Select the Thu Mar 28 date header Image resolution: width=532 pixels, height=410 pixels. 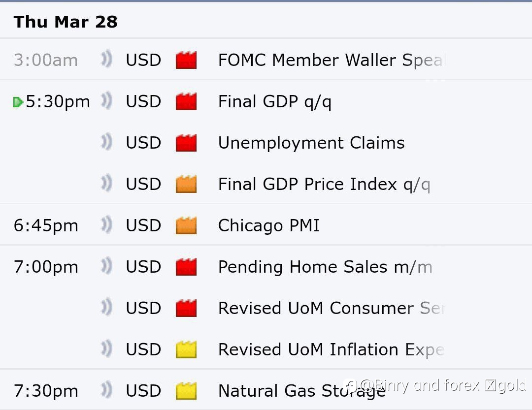66,22
